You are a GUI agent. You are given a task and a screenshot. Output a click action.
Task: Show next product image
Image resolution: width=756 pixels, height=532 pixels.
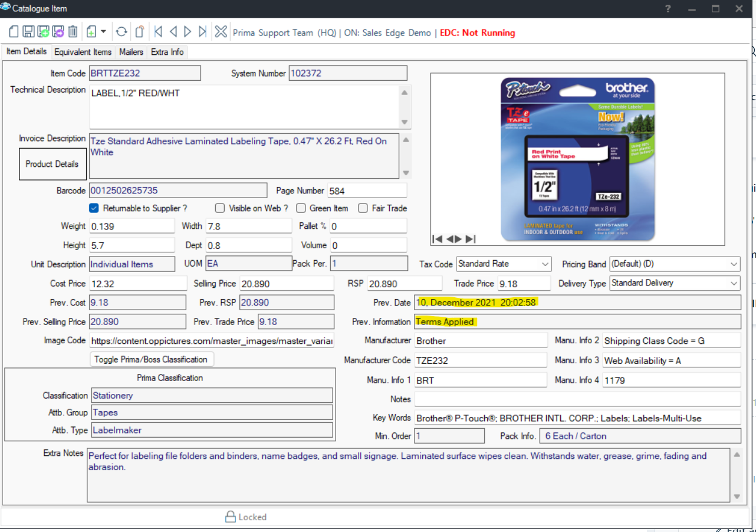458,239
